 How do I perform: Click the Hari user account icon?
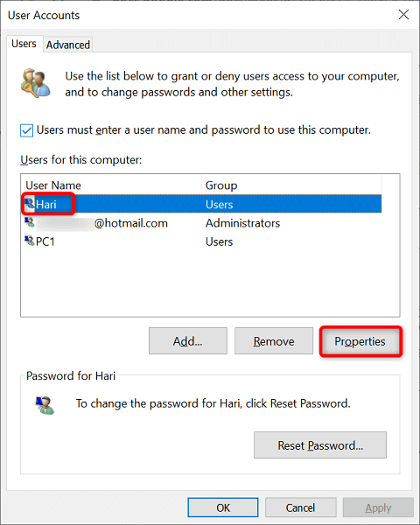point(30,204)
